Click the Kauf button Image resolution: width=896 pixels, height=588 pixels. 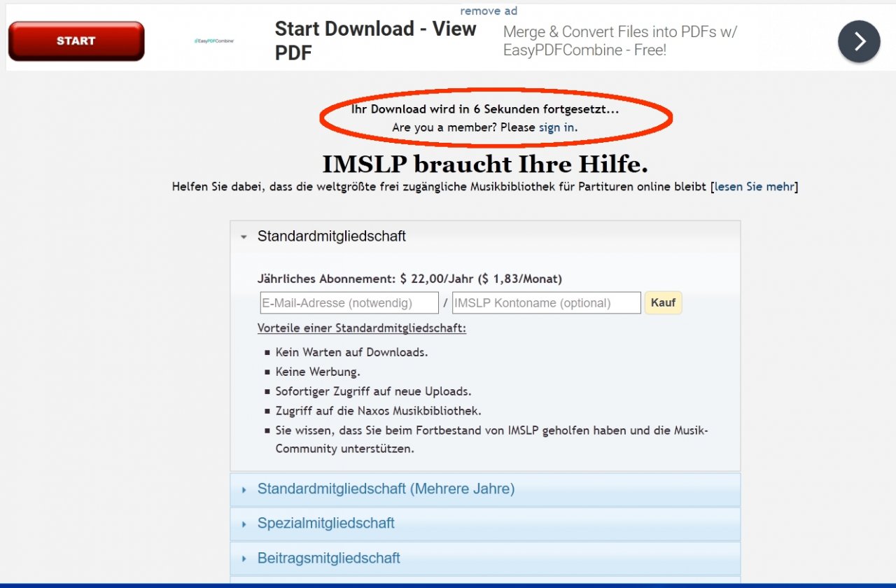coord(663,302)
